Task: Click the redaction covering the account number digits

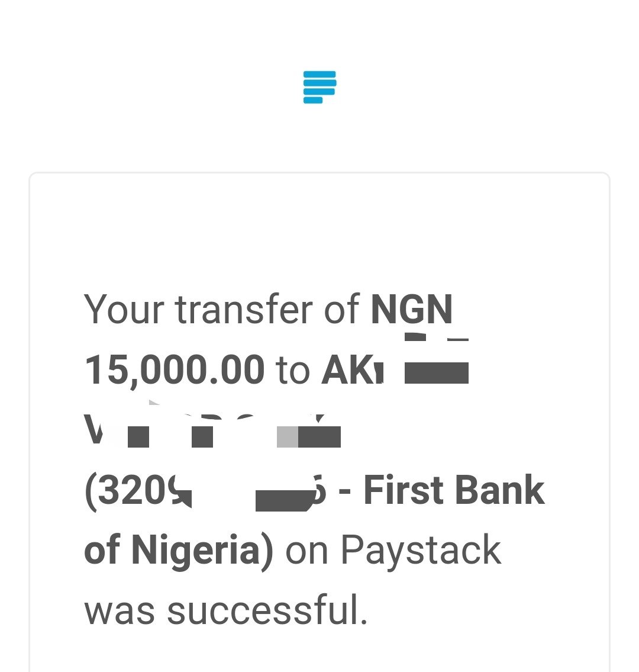Action: click(x=283, y=500)
